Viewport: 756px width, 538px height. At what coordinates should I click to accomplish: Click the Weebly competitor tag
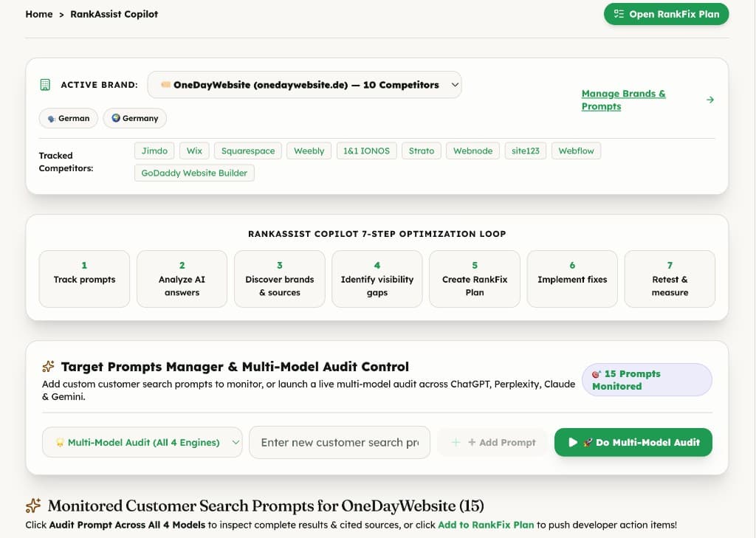pos(309,151)
